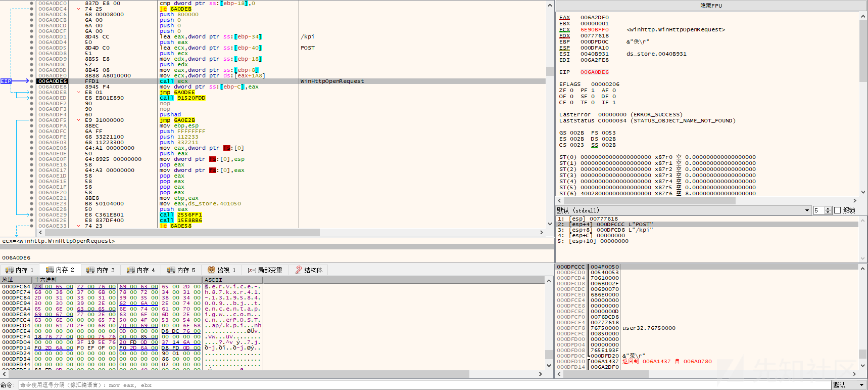This screenshot has width=868, height=390.
Task: Toggle breakpoint bullet at 006A0DEB
Action: tap(31, 92)
